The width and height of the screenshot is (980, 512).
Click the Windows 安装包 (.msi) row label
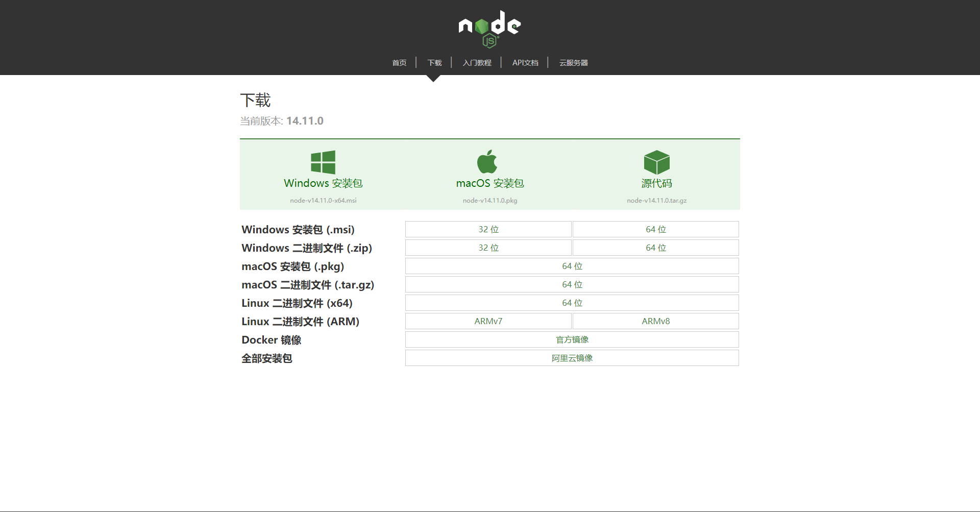(298, 230)
